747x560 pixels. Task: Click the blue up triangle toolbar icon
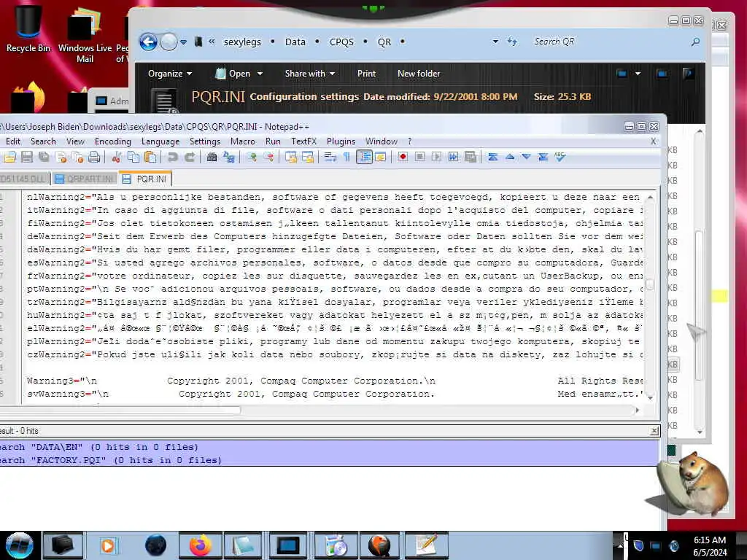tap(510, 157)
